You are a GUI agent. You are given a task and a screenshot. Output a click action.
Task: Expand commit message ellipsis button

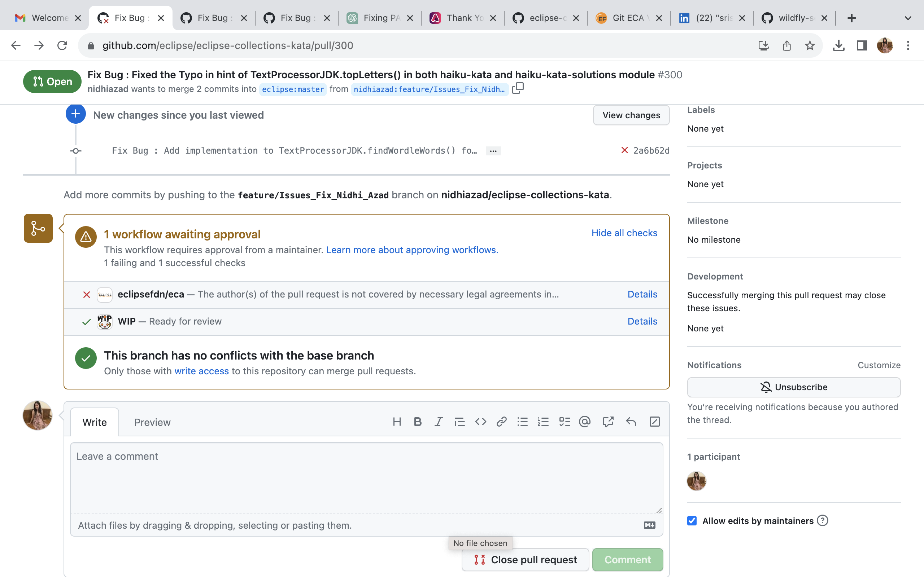(493, 151)
